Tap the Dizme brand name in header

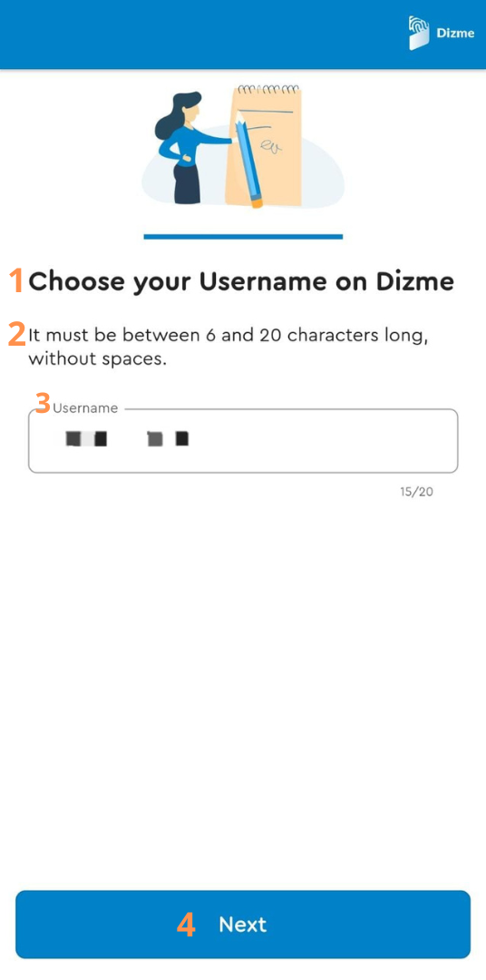pyautogui.click(x=455, y=34)
